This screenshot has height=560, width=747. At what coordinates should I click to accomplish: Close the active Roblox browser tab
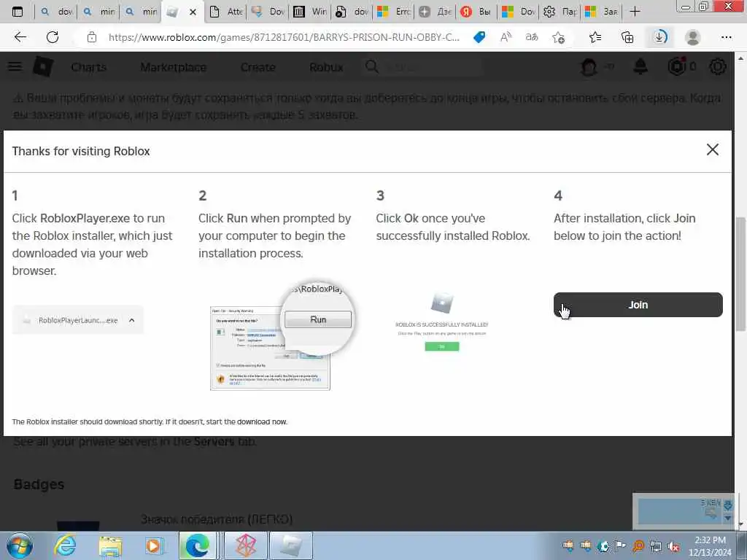(x=193, y=12)
